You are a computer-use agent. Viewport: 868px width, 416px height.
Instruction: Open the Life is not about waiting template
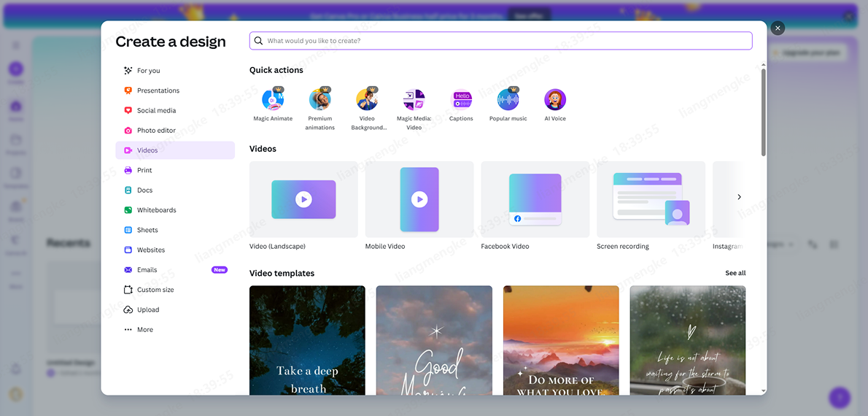[688, 340]
